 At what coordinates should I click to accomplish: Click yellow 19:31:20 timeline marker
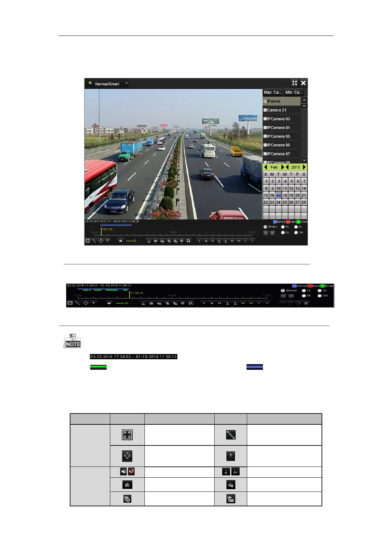[101, 231]
